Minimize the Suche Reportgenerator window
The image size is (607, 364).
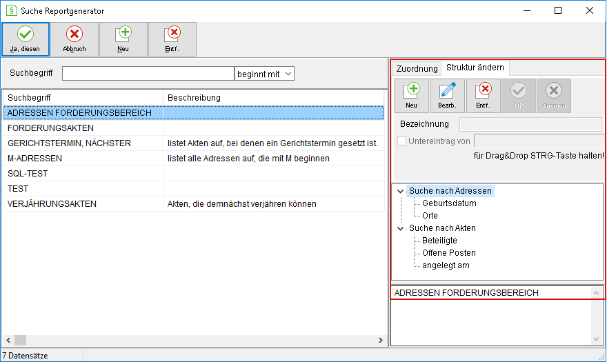[x=527, y=10]
